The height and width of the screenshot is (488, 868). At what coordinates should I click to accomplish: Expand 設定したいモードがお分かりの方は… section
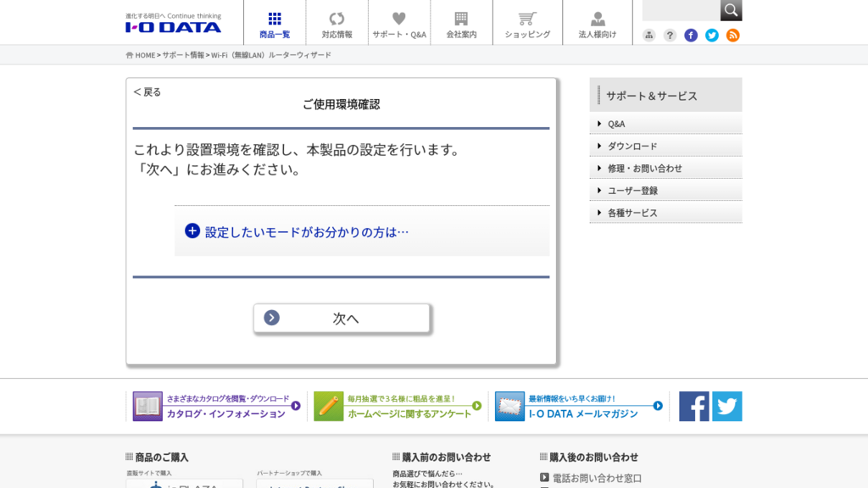tap(362, 231)
